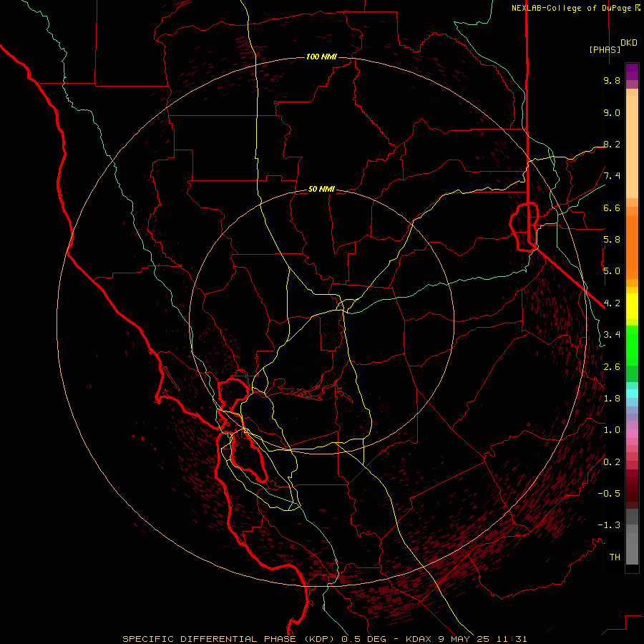Click the purple segment atop the color bar
644x644 pixels.
pyautogui.click(x=632, y=72)
